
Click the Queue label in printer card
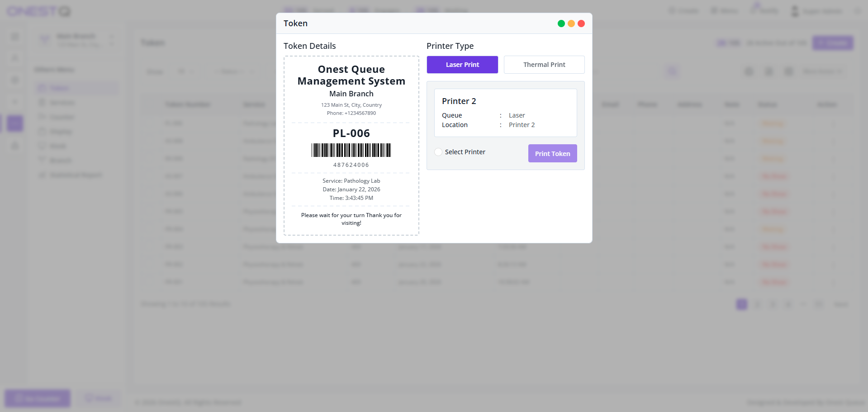452,115
